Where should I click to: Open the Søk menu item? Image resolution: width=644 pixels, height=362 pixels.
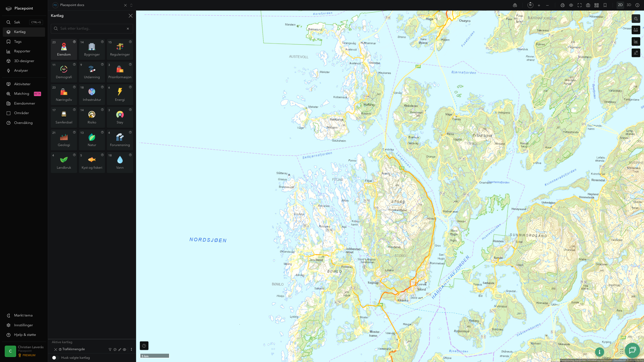(x=24, y=22)
